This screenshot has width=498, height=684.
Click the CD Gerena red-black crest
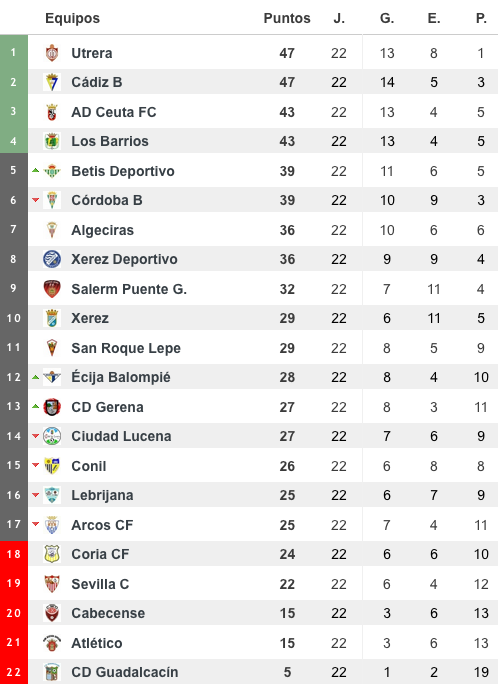click(52, 407)
